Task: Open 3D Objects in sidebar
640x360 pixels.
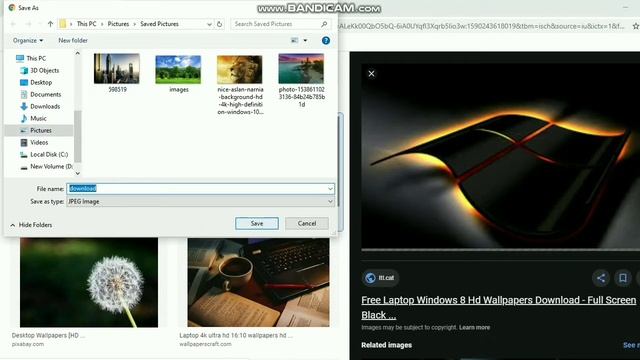Action: 44,70
